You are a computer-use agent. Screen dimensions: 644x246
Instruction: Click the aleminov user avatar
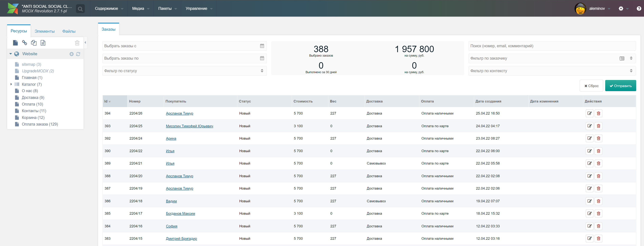[x=580, y=8]
